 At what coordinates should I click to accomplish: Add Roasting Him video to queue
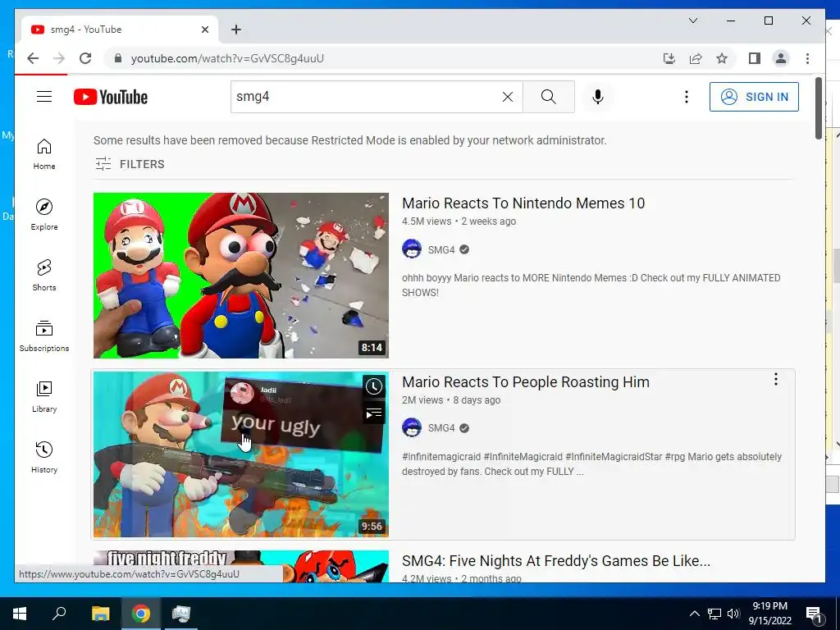click(x=374, y=413)
